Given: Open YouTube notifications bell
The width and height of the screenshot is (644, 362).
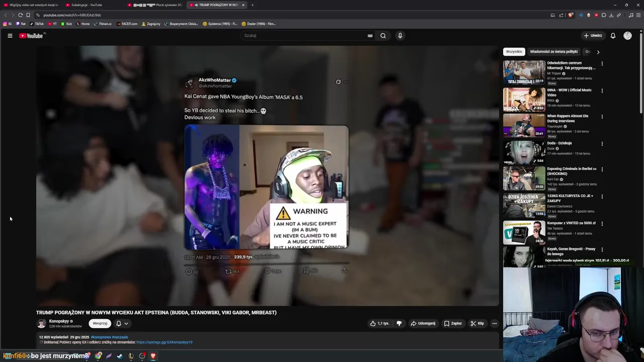Looking at the screenshot, I should point(613,36).
